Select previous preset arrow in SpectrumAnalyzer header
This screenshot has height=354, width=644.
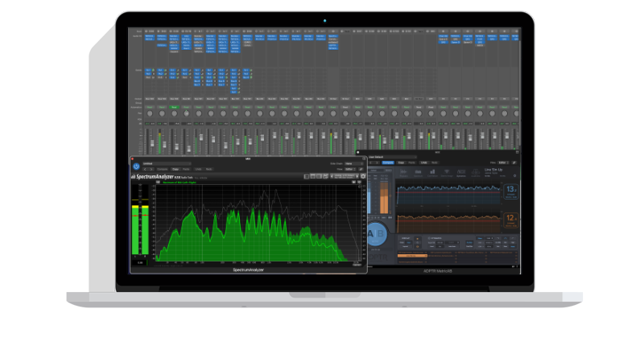pos(147,170)
